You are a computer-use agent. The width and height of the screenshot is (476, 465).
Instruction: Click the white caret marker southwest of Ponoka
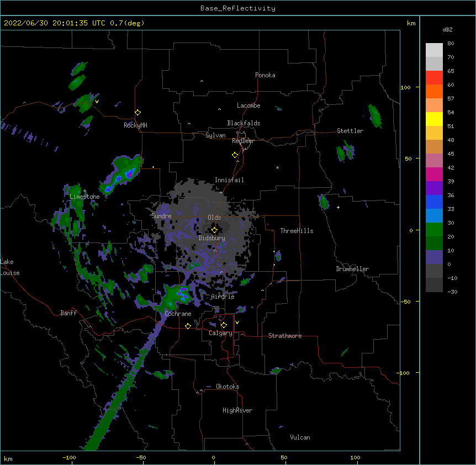point(202,81)
